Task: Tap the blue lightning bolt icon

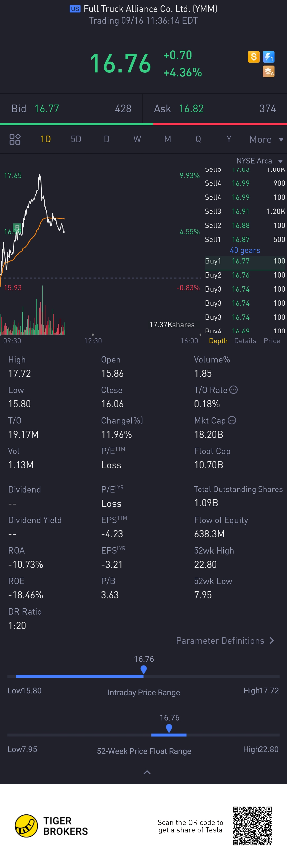Action: [268, 57]
